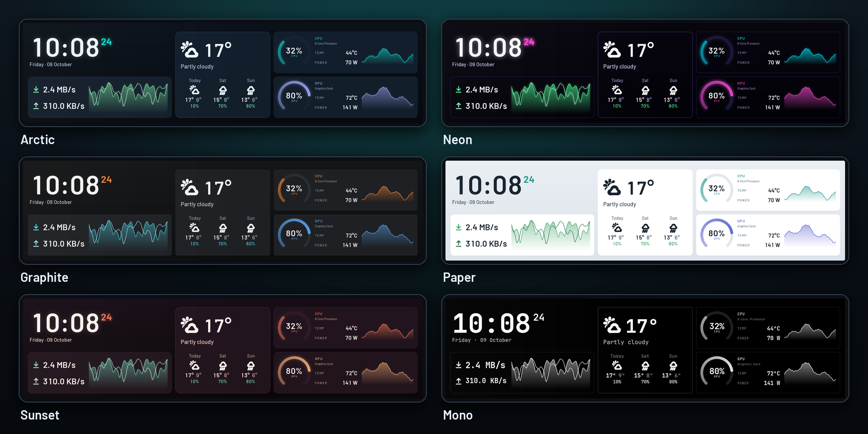Click the 32% CPU gauge in Arctic
Screen dimensions: 868x434
(294, 52)
